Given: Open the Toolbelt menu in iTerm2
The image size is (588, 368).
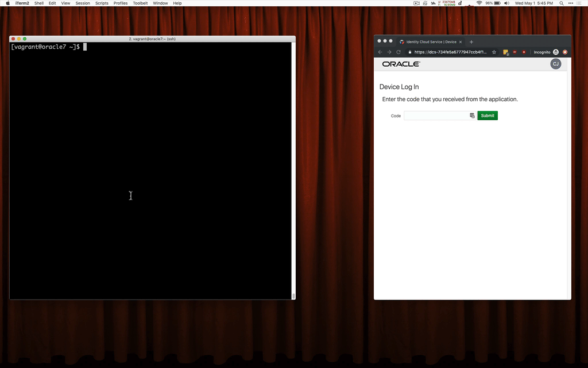Looking at the screenshot, I should (140, 3).
